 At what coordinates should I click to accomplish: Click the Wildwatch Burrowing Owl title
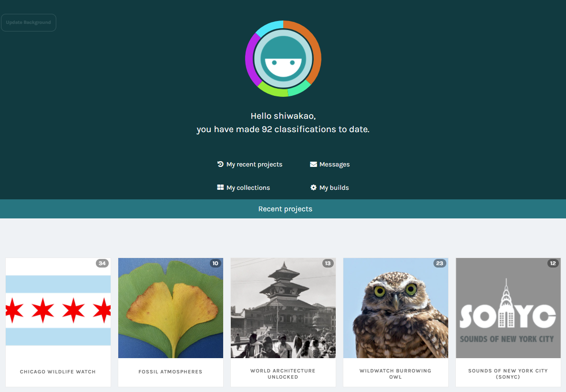tap(395, 374)
